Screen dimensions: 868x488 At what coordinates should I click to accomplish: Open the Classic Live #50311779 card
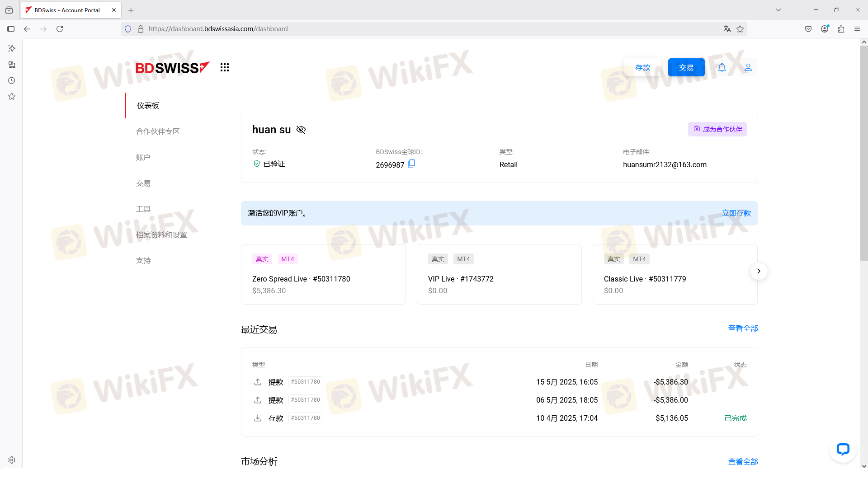point(675,274)
